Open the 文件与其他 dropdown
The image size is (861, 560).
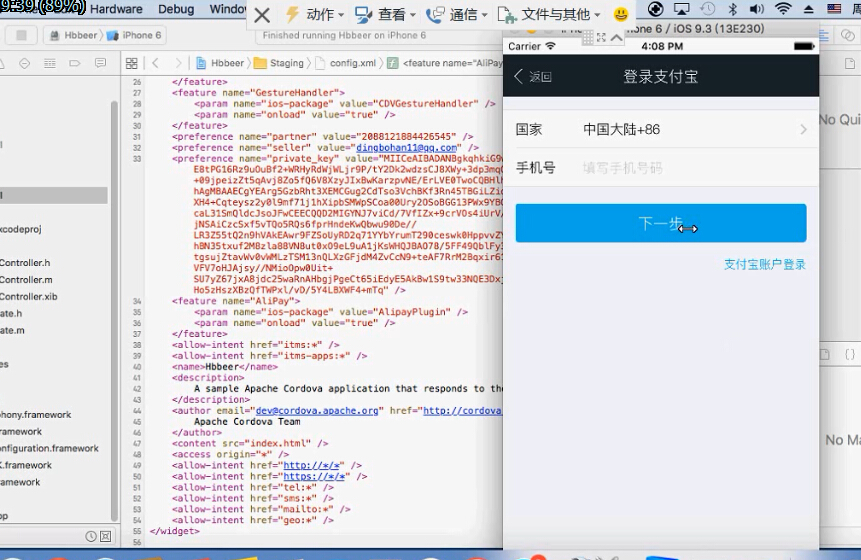(549, 14)
